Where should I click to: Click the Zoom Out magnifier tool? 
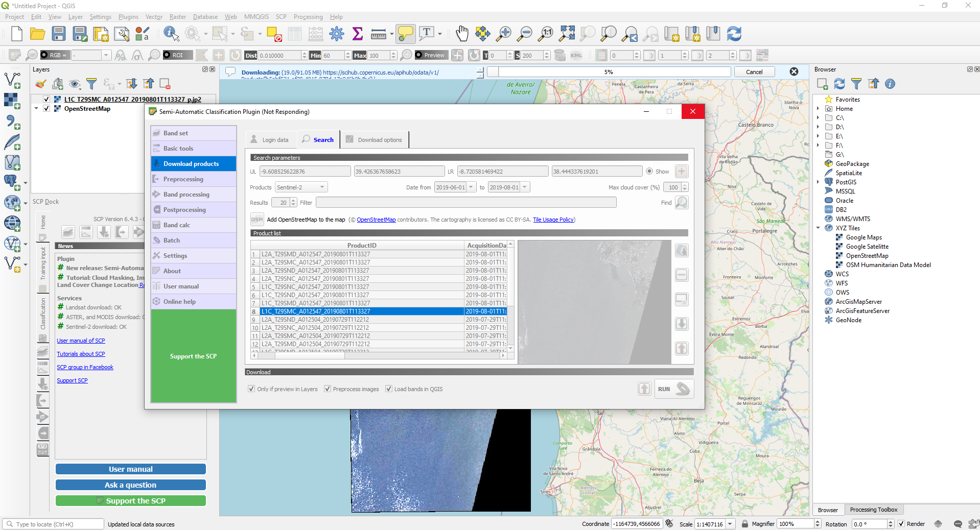click(525, 34)
